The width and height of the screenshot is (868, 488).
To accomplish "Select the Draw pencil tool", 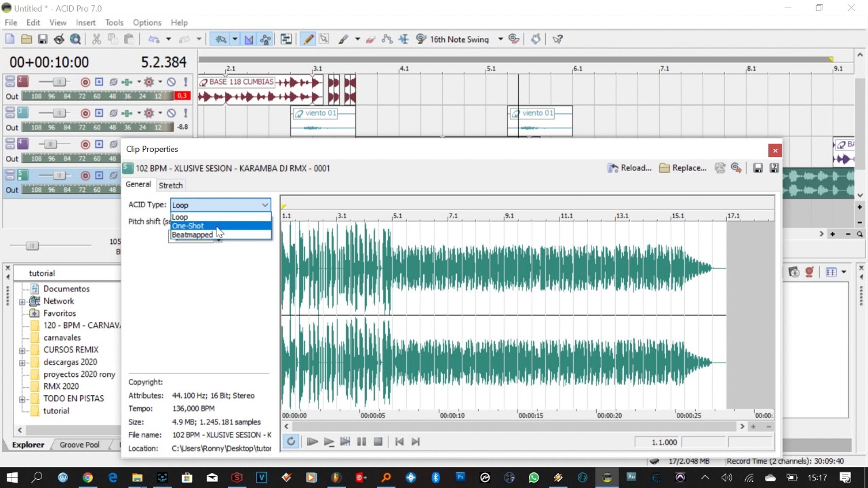I will [309, 39].
